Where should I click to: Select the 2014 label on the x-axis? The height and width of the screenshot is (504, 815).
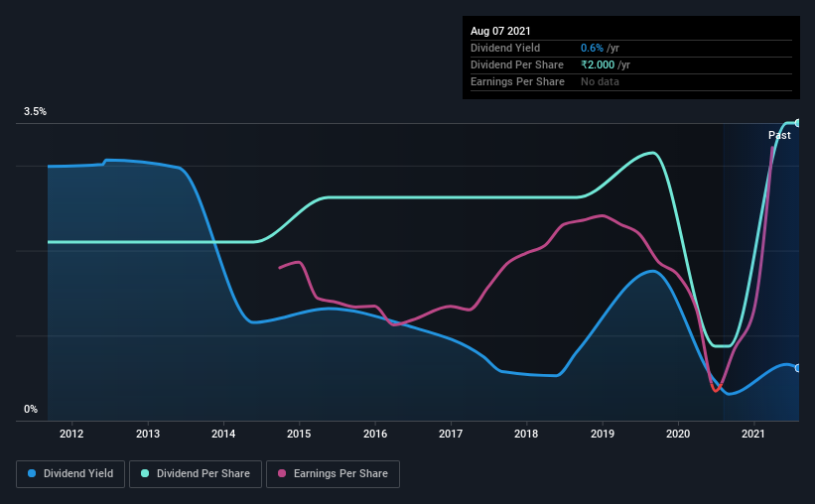(223, 434)
